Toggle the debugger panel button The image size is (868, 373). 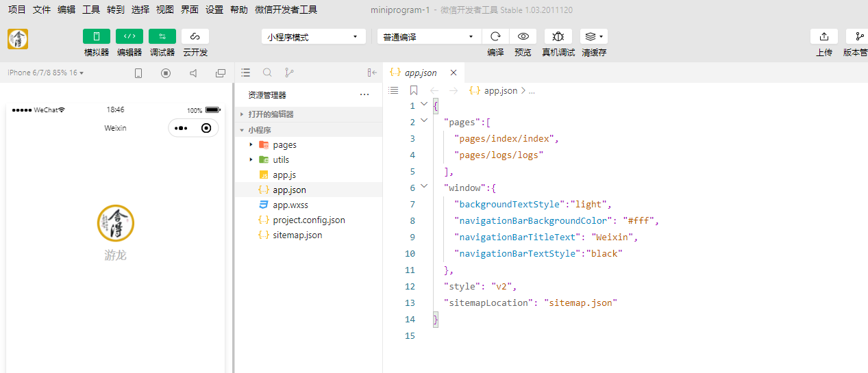(162, 36)
